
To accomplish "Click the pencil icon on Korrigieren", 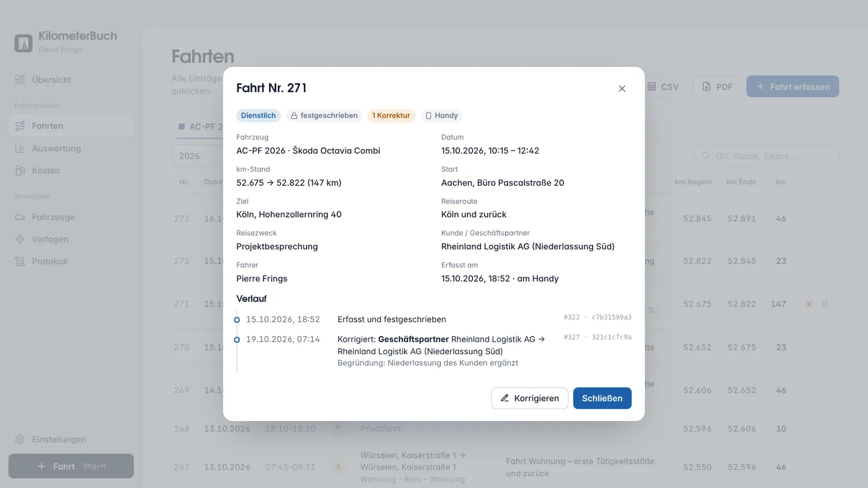I will tap(505, 398).
